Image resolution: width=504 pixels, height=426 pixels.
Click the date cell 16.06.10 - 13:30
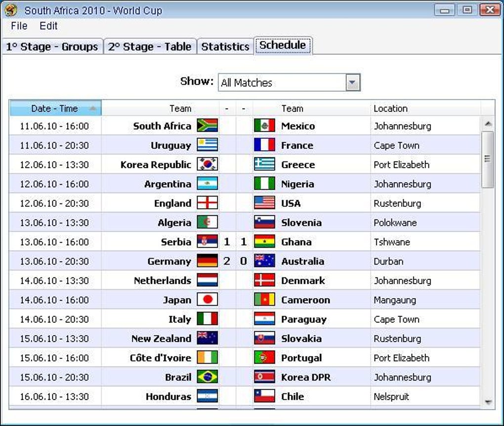tap(55, 396)
